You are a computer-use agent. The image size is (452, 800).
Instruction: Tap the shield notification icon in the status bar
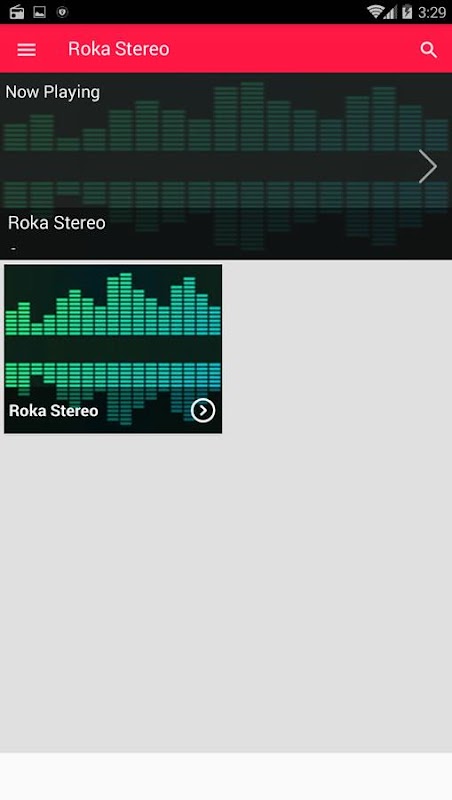point(62,12)
